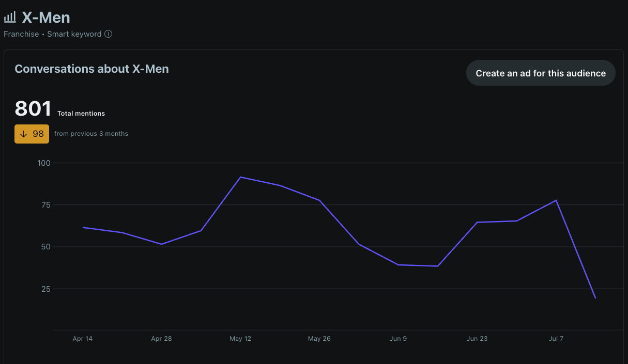Click the 100 y-axis label
Screen dimensions: 628x364
click(44, 163)
